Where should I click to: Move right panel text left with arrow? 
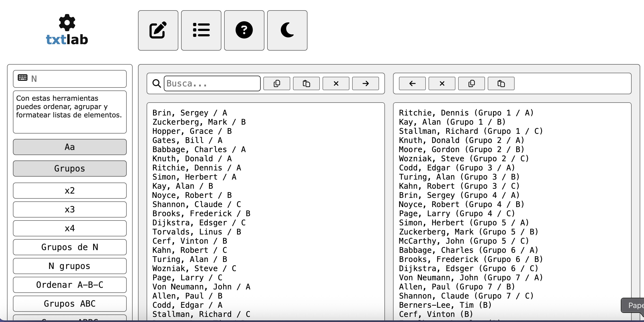pos(412,83)
